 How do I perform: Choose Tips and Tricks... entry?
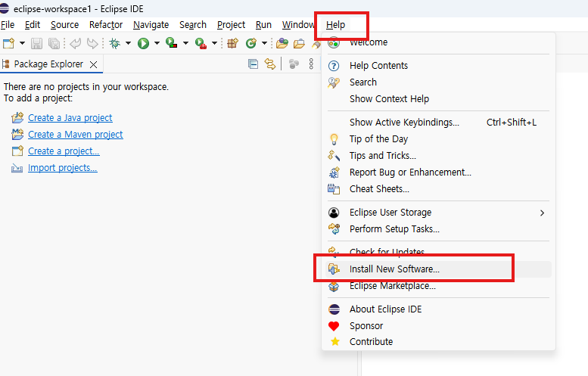(x=438, y=156)
